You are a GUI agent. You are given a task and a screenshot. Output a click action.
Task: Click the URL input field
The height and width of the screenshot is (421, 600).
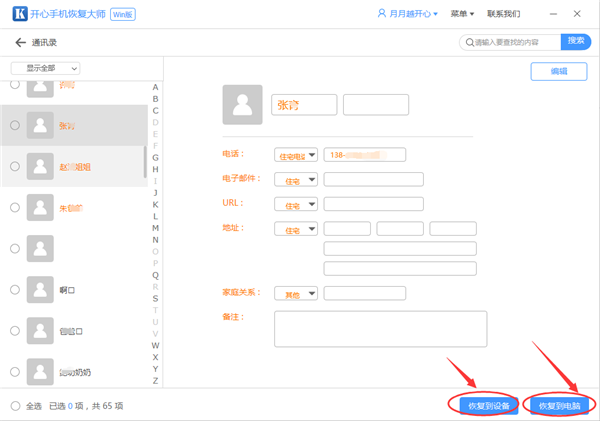pos(373,204)
